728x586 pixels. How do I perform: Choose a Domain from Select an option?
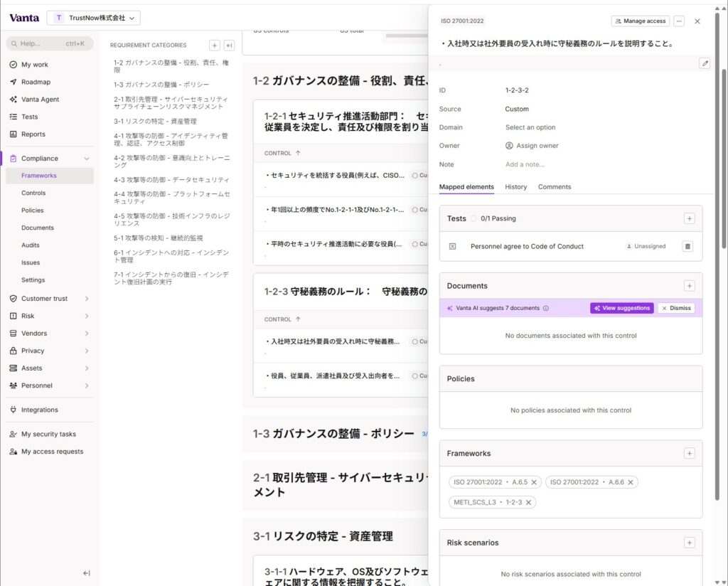(x=530, y=127)
